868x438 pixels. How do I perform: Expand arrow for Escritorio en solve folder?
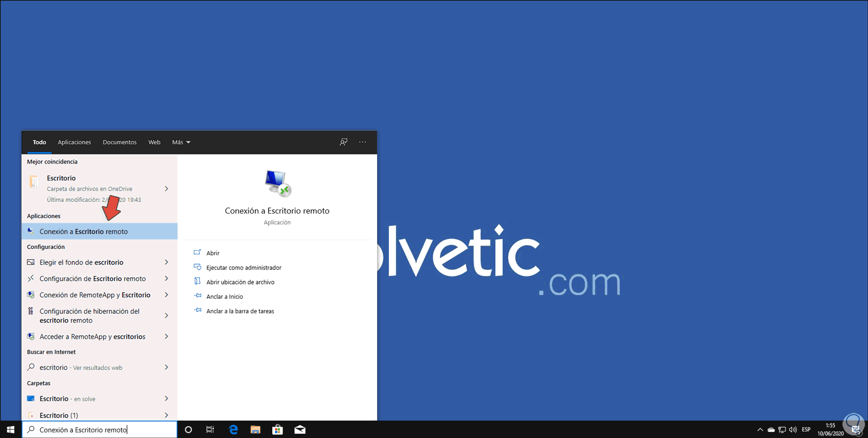point(167,398)
